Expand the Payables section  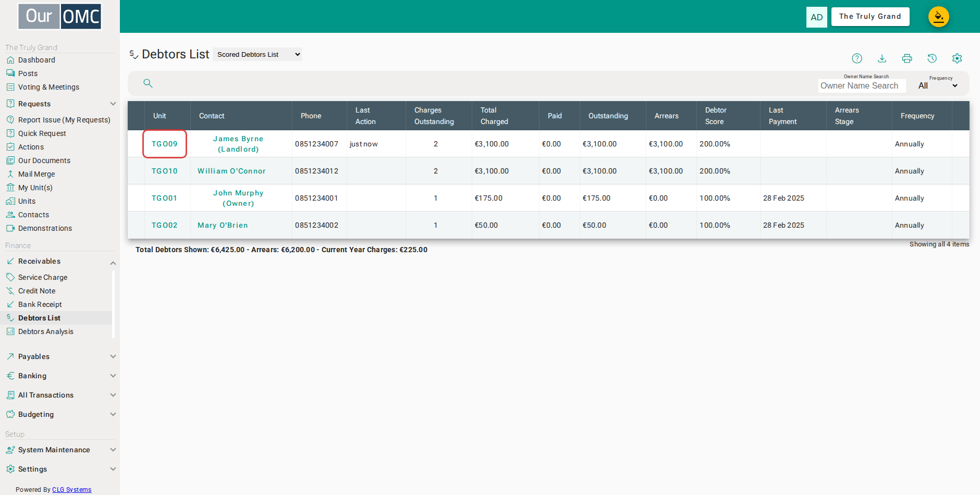pyautogui.click(x=113, y=356)
